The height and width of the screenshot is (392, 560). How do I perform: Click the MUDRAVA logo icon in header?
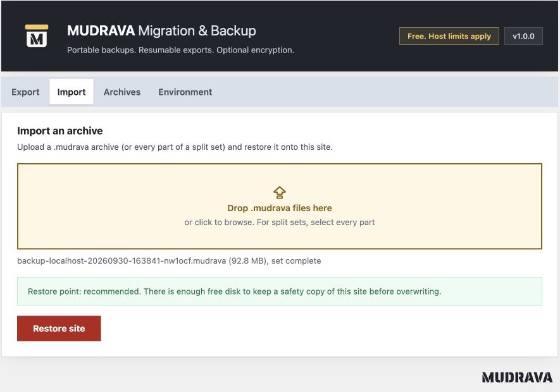pos(37,35)
